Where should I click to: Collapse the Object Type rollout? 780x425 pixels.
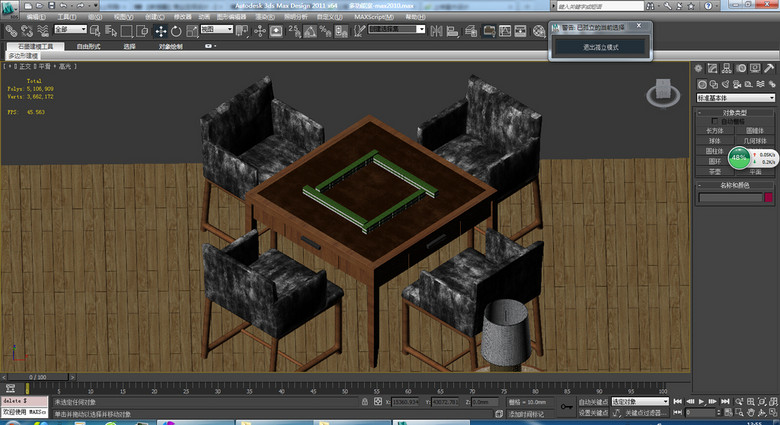tap(735, 113)
